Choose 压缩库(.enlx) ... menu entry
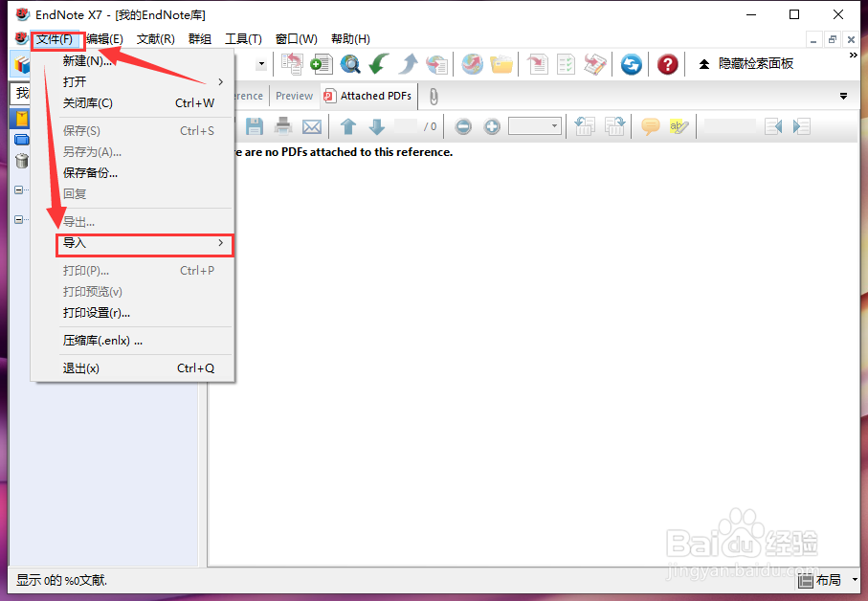Screen dimensions: 868x601 coord(133,341)
